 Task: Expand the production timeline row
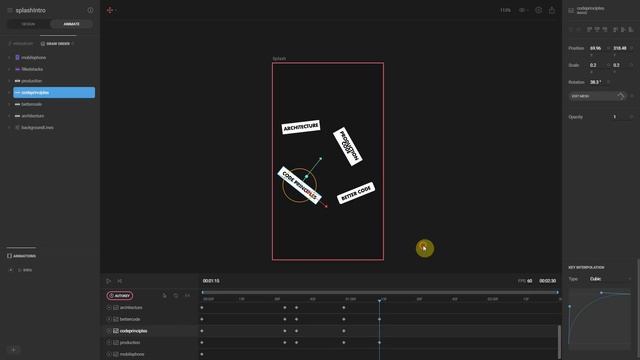(x=109, y=343)
